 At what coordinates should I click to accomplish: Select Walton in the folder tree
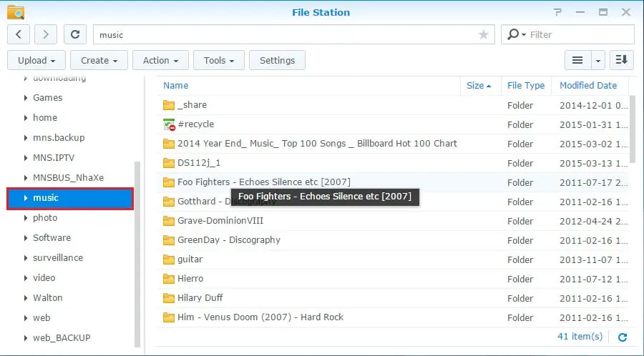tap(48, 298)
